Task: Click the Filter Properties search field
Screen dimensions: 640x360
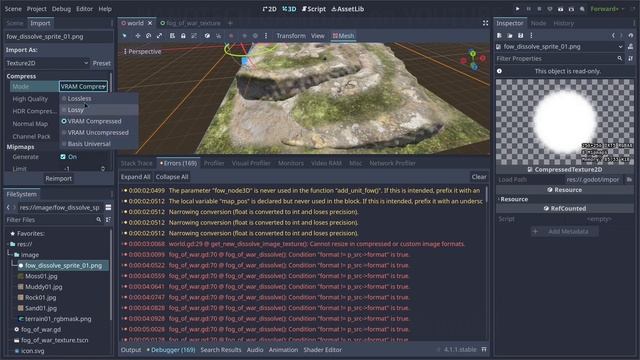Action: click(x=560, y=59)
